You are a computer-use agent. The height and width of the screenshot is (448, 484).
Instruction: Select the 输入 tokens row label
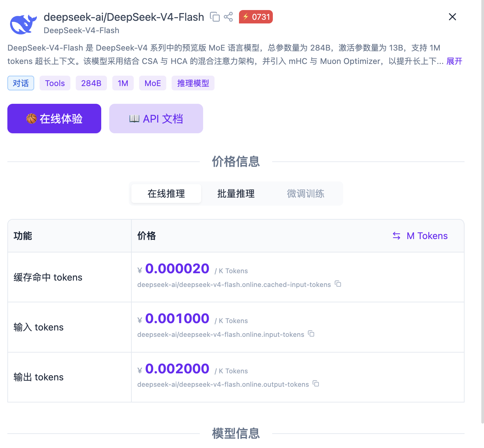[39, 327]
